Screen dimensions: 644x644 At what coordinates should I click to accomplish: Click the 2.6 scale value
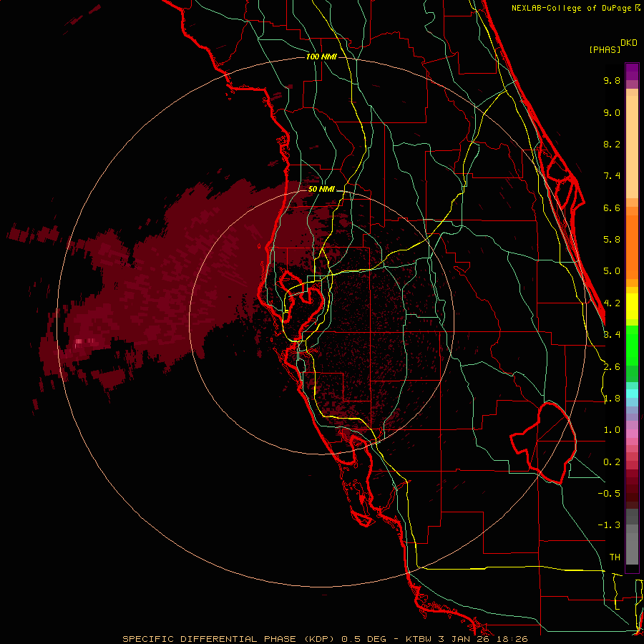pyautogui.click(x=612, y=367)
